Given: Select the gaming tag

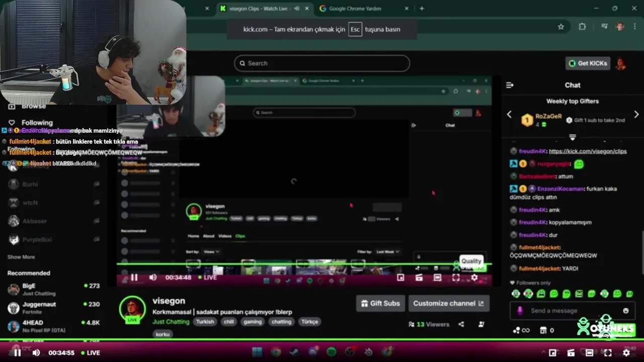Looking at the screenshot, I should [x=253, y=322].
